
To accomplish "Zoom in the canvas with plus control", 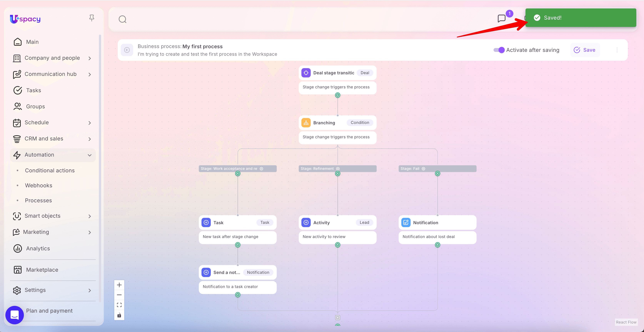I will (119, 285).
